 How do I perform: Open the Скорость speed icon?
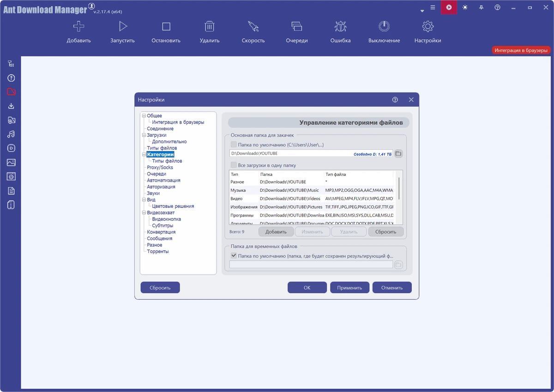click(253, 26)
